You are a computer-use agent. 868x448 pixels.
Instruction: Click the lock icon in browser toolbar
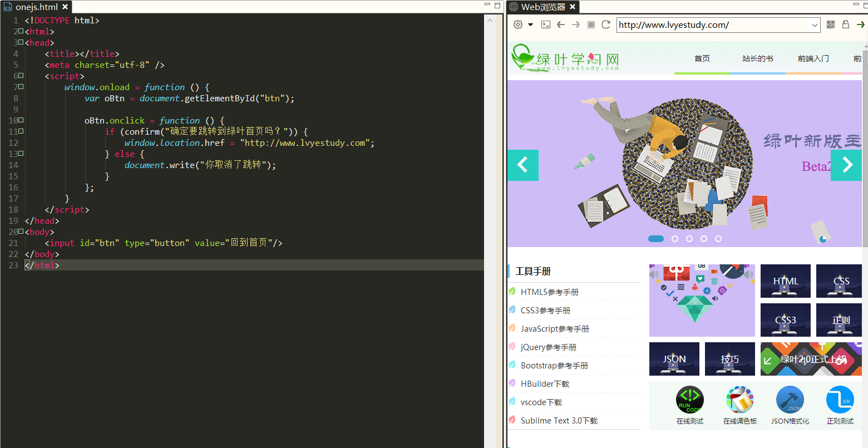(x=845, y=24)
